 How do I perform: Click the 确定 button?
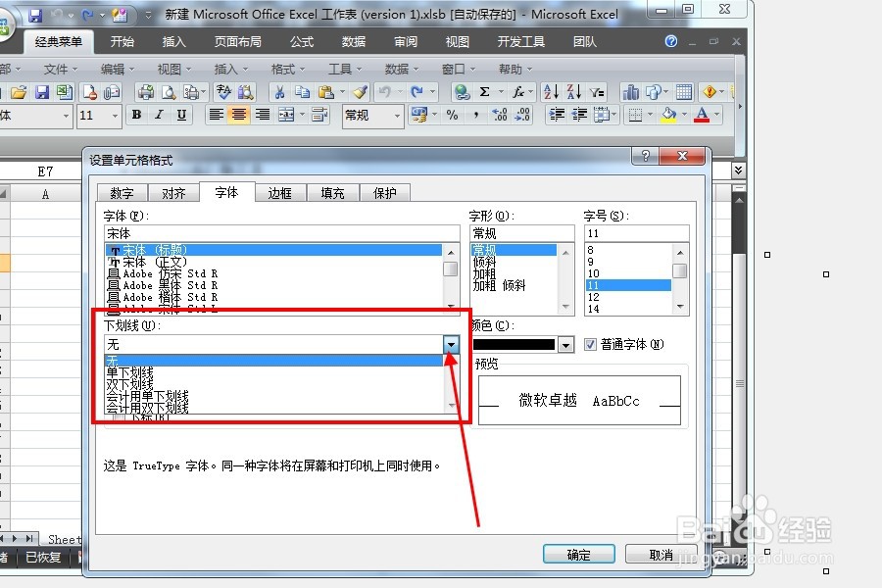point(579,555)
